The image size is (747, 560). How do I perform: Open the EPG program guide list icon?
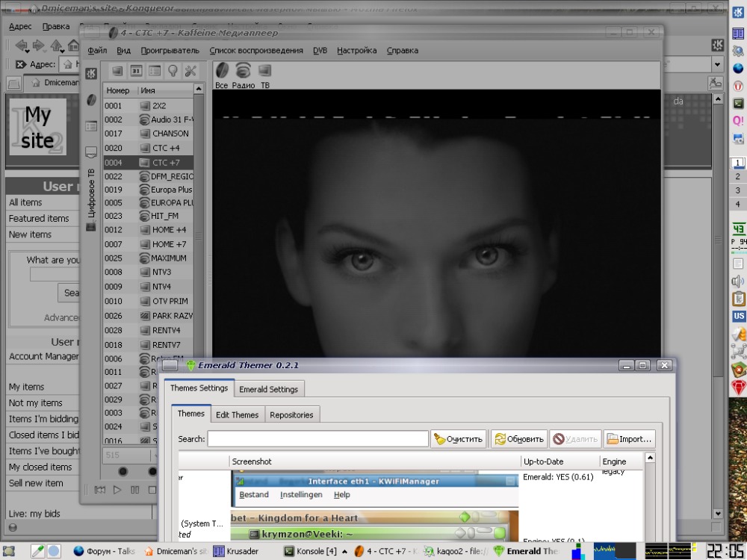pyautogui.click(x=155, y=72)
